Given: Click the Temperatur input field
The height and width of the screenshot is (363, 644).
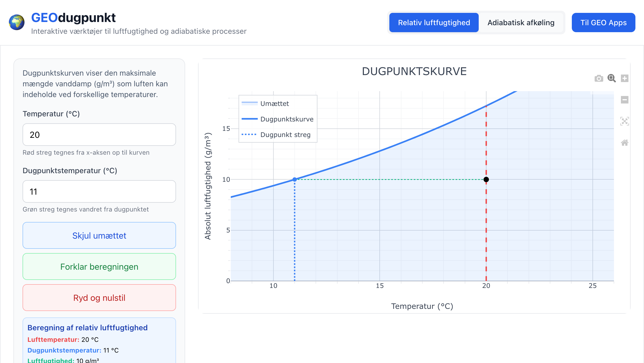Looking at the screenshot, I should point(99,135).
